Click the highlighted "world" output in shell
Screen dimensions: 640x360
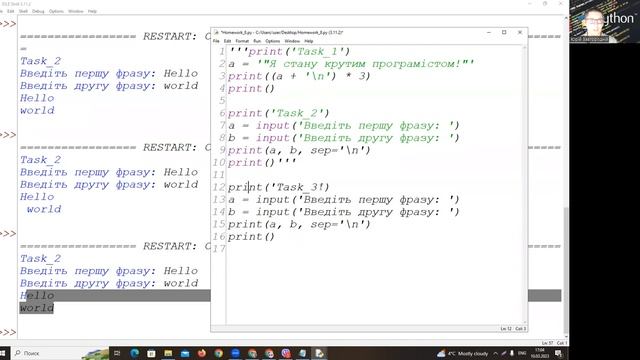(x=37, y=308)
